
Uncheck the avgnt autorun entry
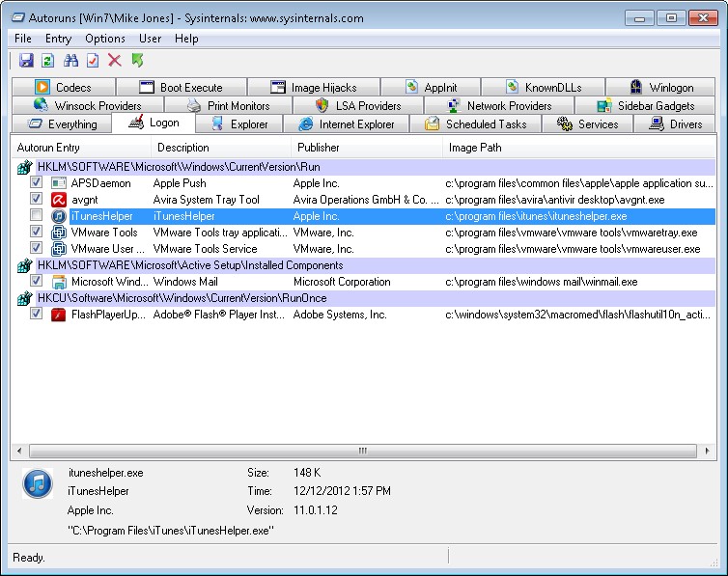pos(37,199)
